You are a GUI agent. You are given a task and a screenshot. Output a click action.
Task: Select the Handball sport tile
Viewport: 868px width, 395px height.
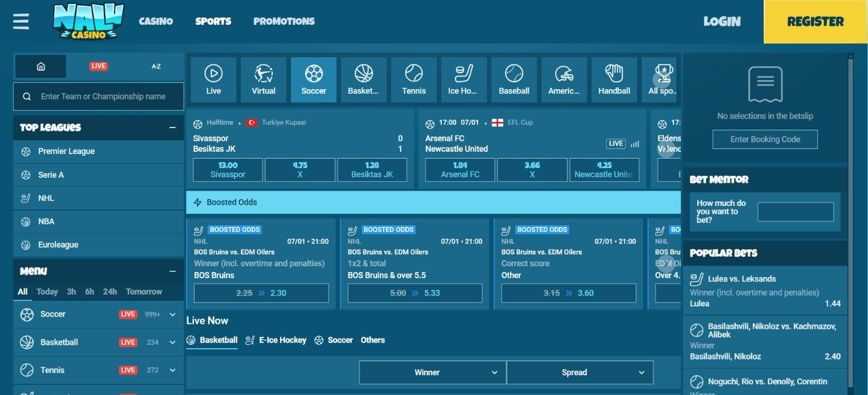[x=614, y=80]
